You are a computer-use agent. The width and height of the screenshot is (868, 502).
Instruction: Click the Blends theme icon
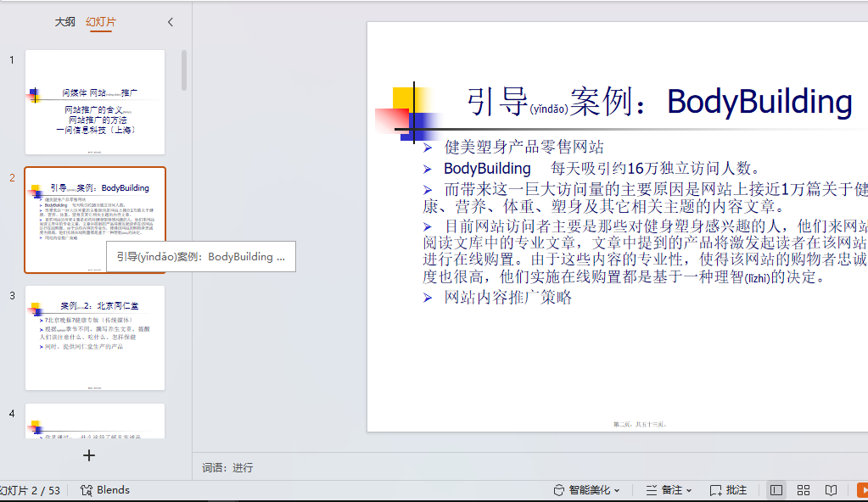pos(87,490)
